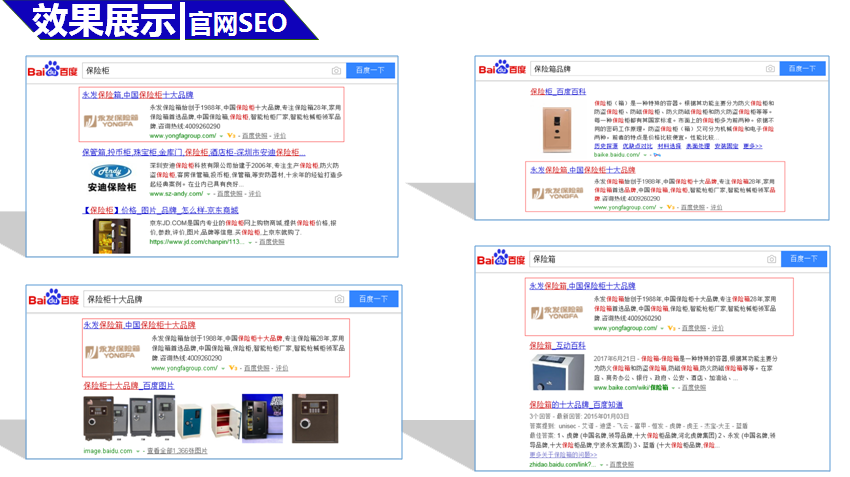This screenshot has height=477, width=850.
Task: Open 百度快照 link under the sz-andy.com result
Action: [x=230, y=194]
